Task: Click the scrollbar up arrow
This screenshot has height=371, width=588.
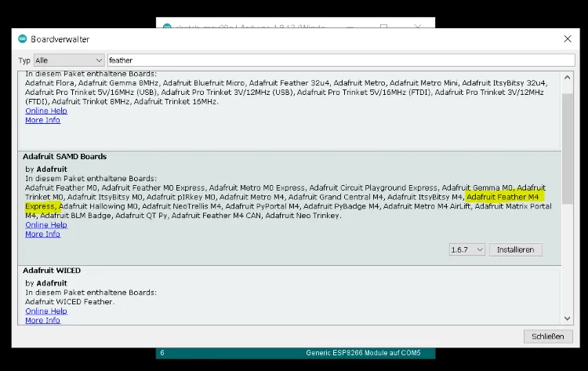Action: 568,74
